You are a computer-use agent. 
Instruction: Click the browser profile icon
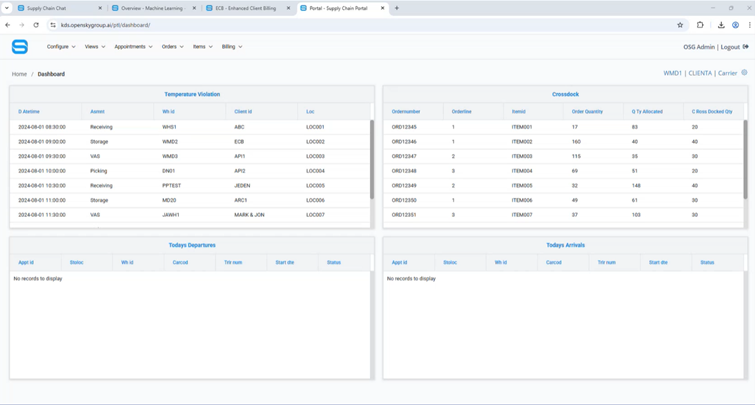pos(735,25)
